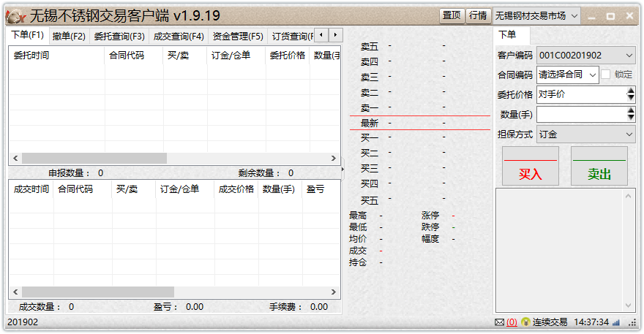The height and width of the screenshot is (334, 644).
Task: Click the 置顶 always-on-top button
Action: pyautogui.click(x=452, y=15)
